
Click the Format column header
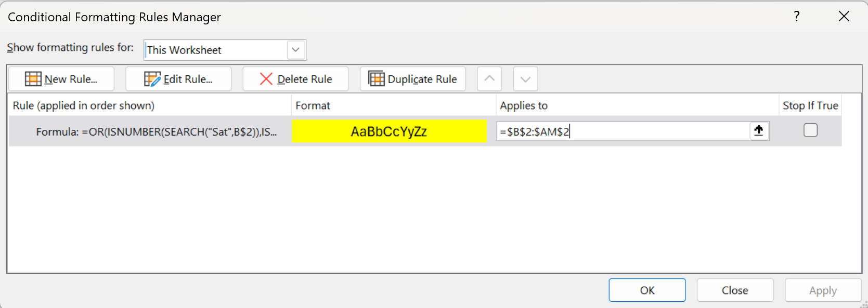point(313,105)
